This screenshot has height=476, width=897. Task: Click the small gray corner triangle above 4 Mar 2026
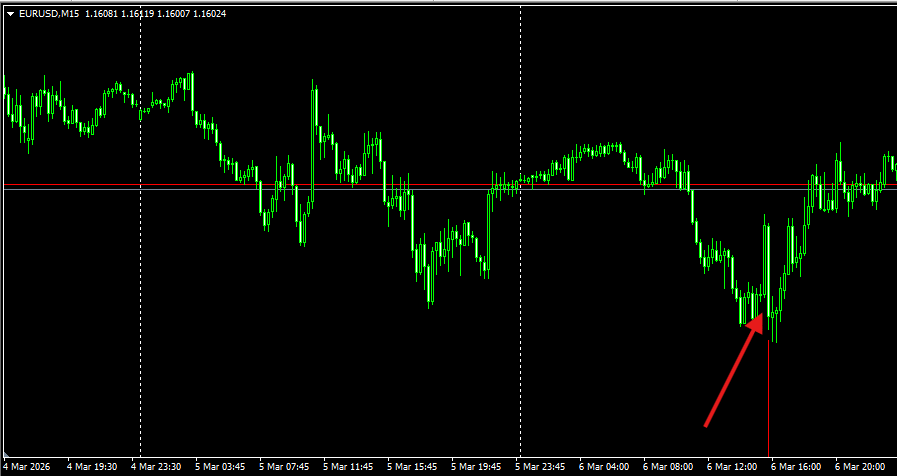[6, 454]
